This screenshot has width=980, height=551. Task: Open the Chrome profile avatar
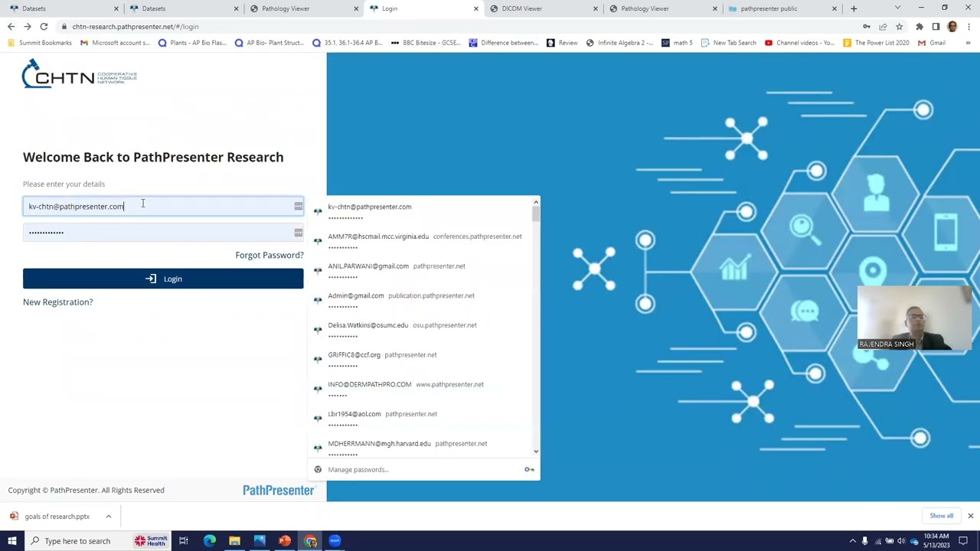pos(952,27)
